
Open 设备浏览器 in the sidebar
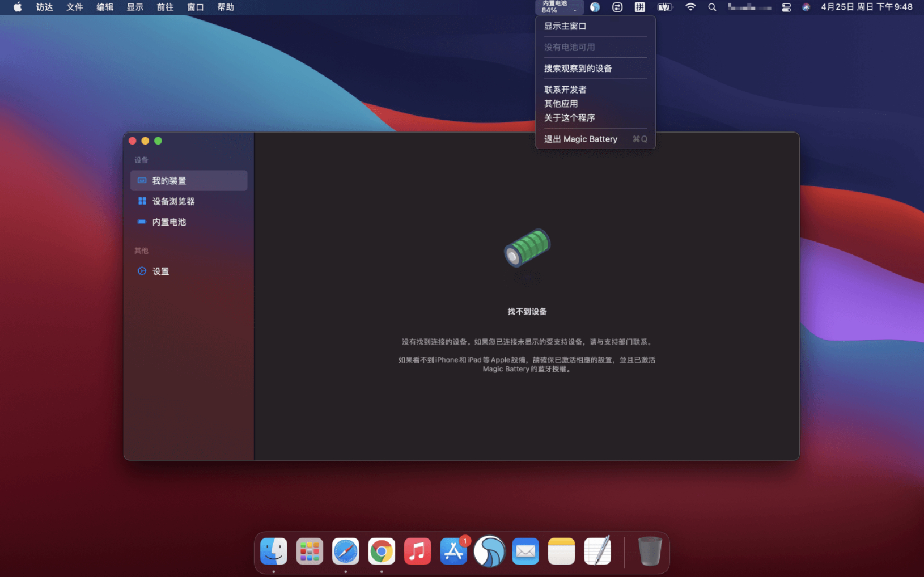pos(173,201)
